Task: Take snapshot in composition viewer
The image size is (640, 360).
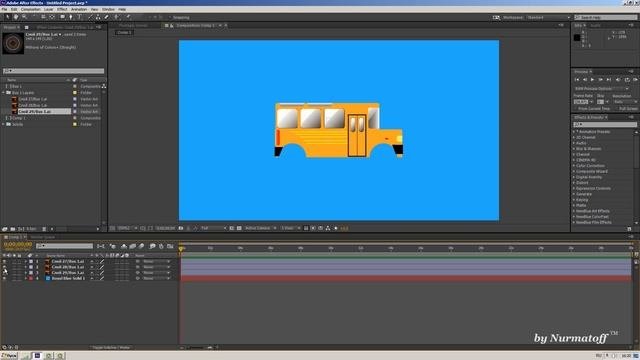Action: click(x=181, y=228)
